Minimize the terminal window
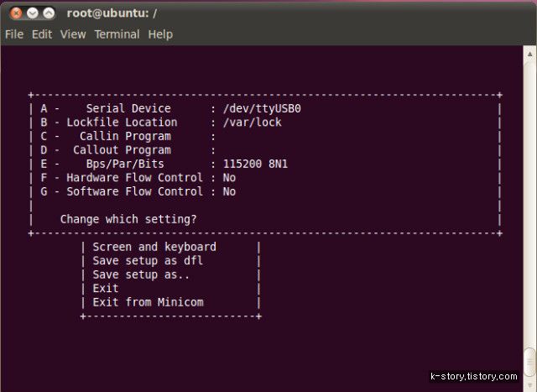 point(33,13)
